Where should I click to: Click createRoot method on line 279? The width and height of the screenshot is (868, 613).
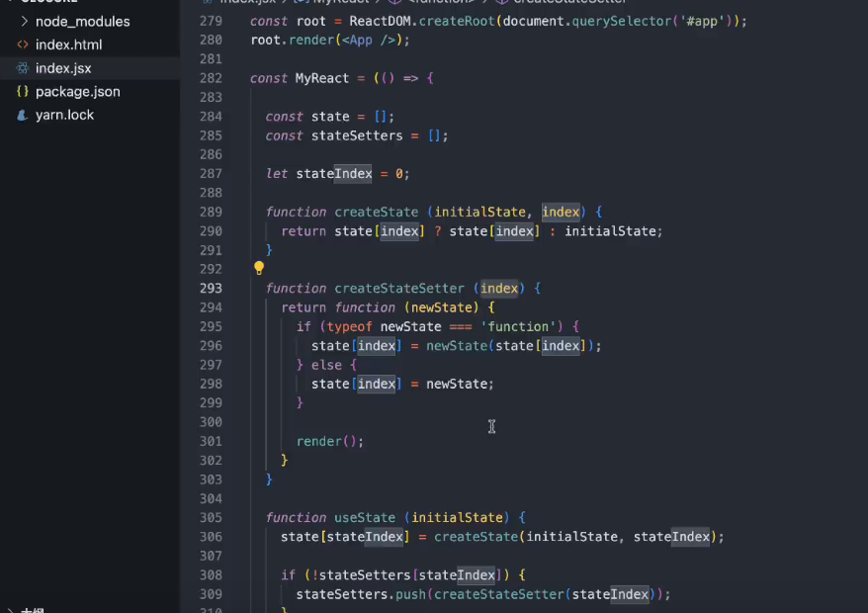457,21
